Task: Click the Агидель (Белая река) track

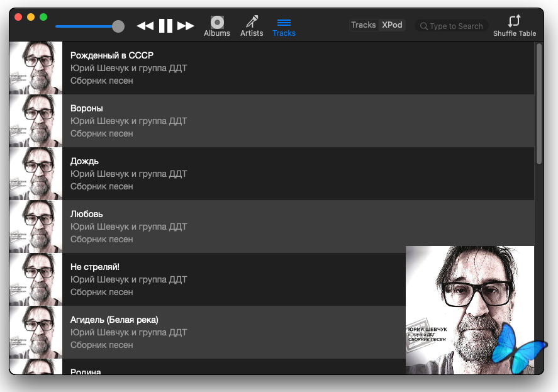Action: [114, 320]
